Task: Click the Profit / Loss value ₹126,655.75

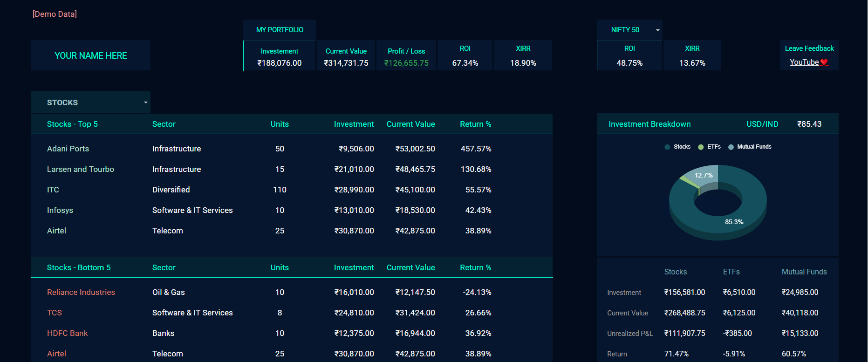Action: (406, 63)
